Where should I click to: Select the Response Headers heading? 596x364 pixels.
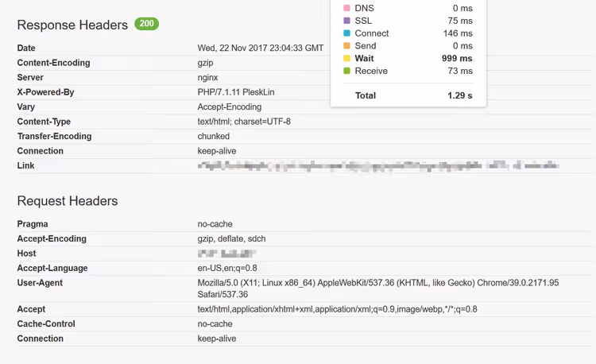[72, 25]
